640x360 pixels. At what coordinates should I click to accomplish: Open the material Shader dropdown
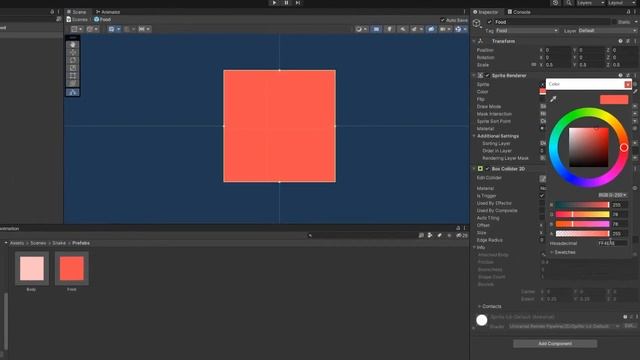click(x=564, y=326)
